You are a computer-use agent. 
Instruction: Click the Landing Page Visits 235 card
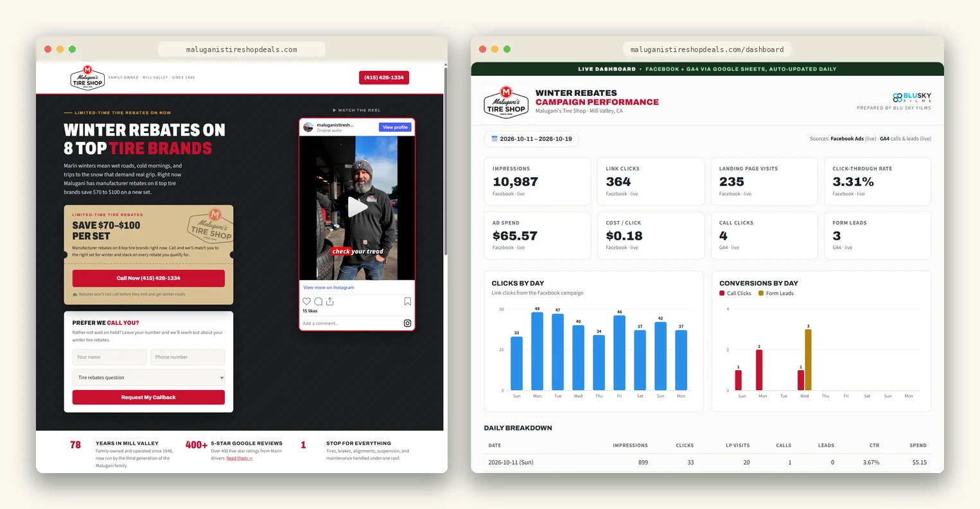(764, 182)
